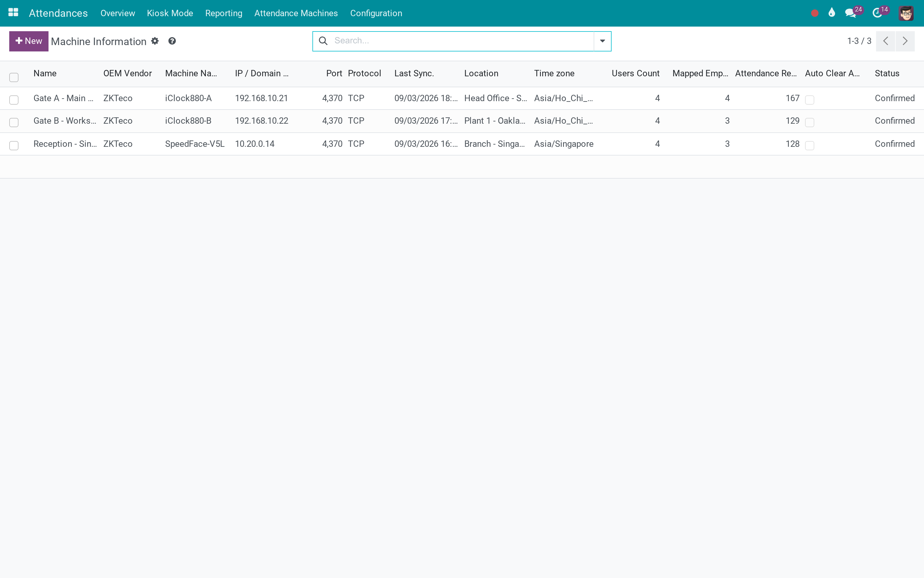This screenshot has width=924, height=578.
Task: Click the help question mark icon
Action: click(x=172, y=41)
